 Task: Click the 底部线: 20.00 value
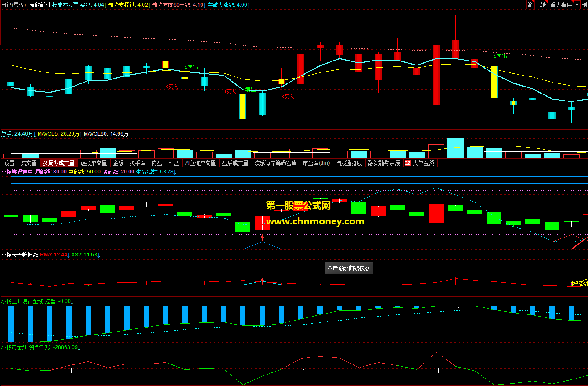click(118, 172)
